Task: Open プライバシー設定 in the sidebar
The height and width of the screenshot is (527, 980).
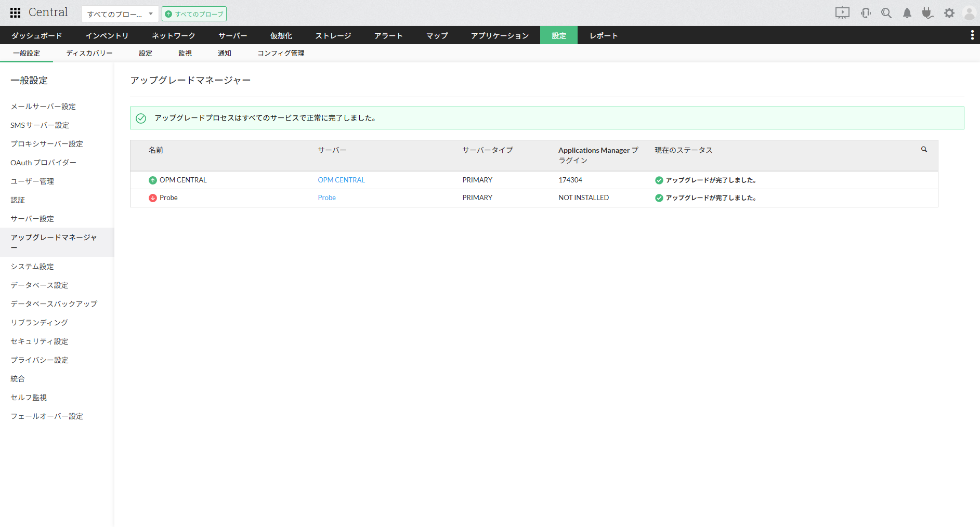Action: (x=40, y=360)
